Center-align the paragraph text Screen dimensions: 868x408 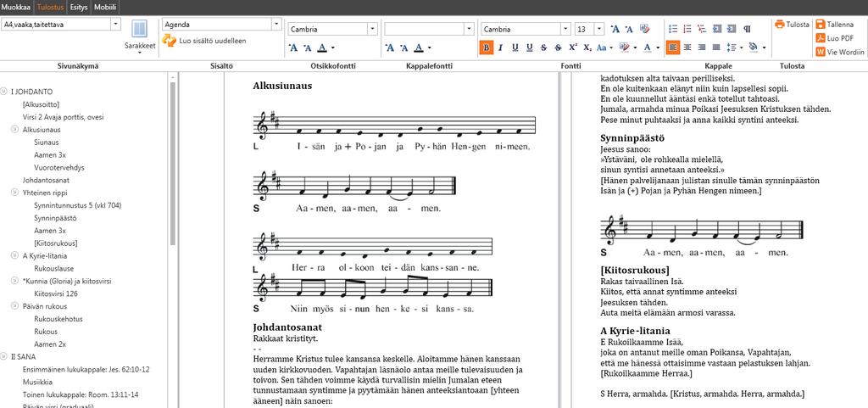click(687, 48)
